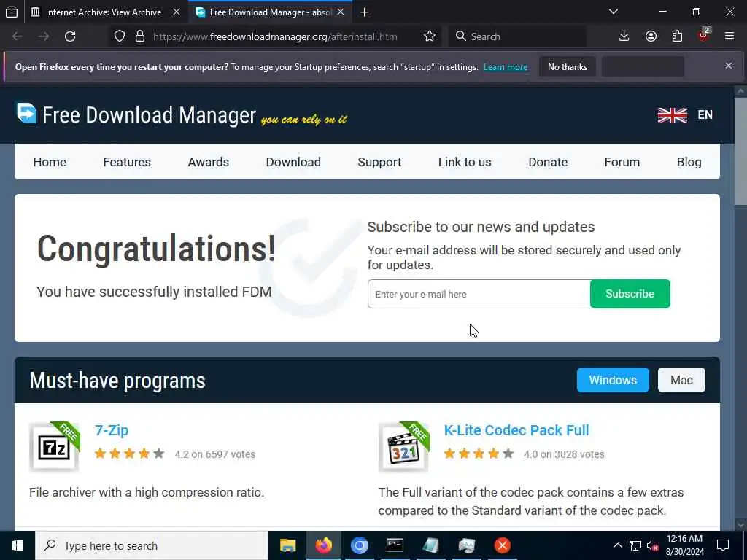Click the uBlock extension icon with badge
The width and height of the screenshot is (747, 560).
704,35
